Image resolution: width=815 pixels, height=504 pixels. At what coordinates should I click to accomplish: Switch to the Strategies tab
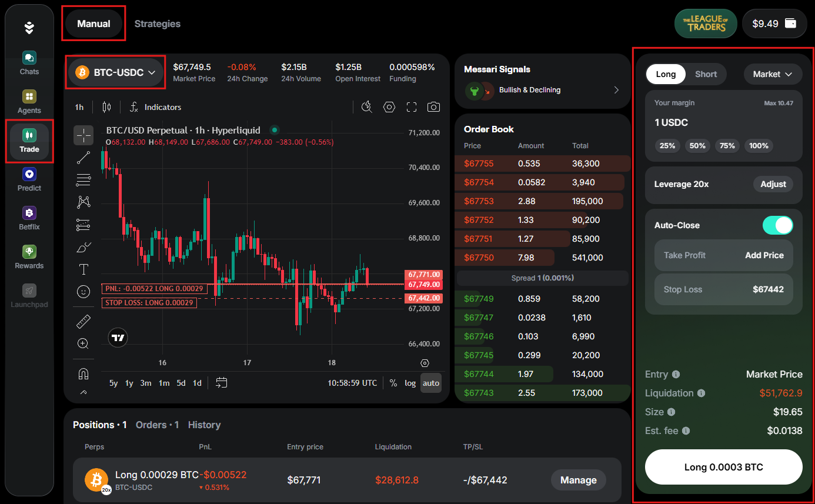pyautogui.click(x=157, y=24)
